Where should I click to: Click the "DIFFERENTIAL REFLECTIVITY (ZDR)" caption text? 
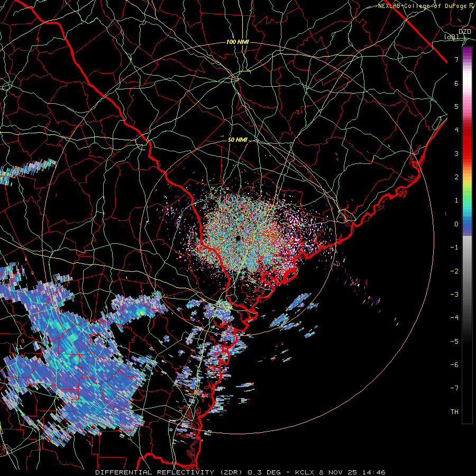pyautogui.click(x=170, y=472)
